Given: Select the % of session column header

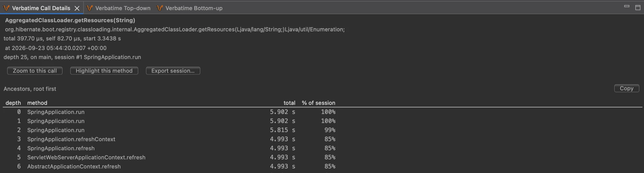Looking at the screenshot, I should click(318, 103).
